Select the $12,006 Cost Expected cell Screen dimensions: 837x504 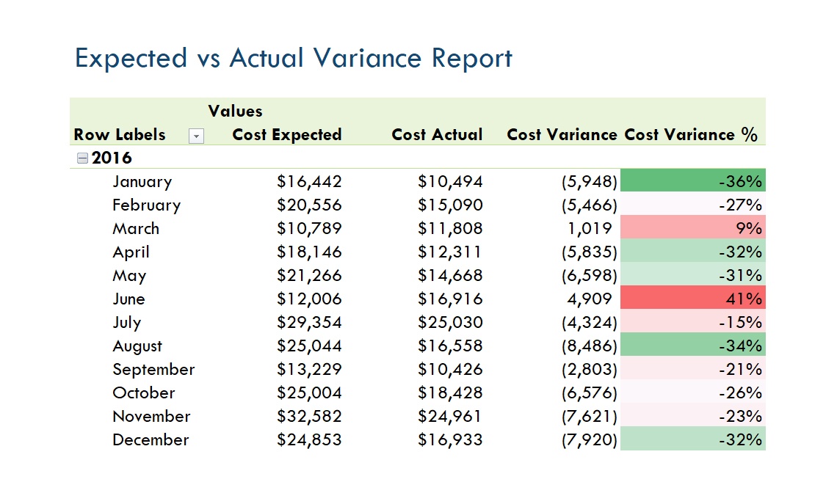[x=309, y=299]
